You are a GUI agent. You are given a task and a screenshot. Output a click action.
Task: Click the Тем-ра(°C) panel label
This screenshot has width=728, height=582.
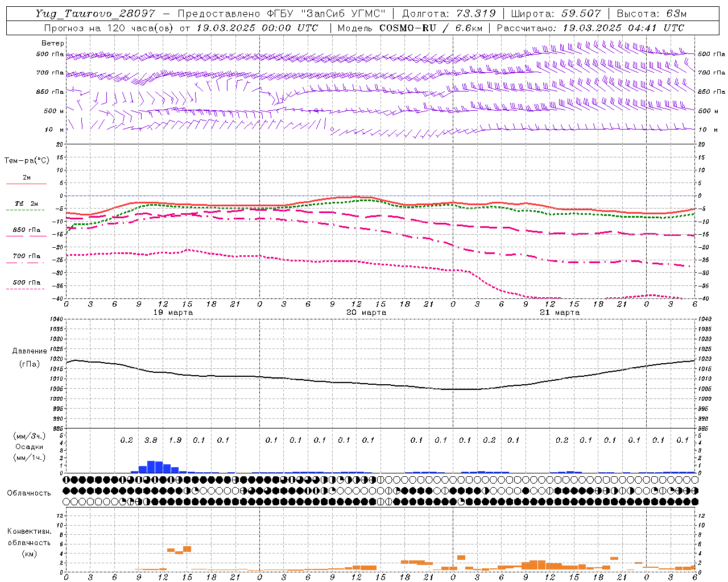pyautogui.click(x=27, y=161)
